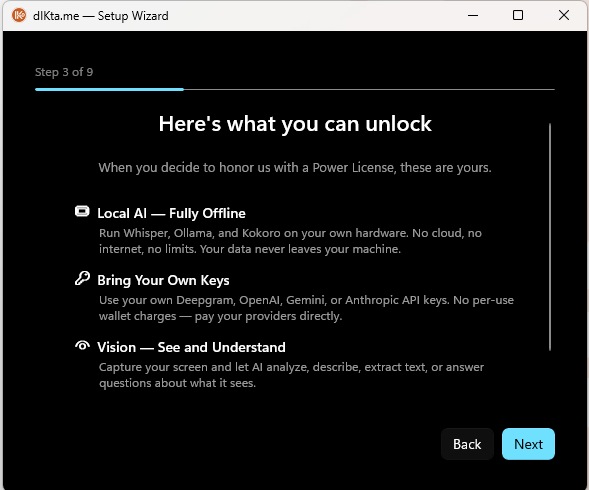Maximize the Setup Wizard window

(518, 15)
